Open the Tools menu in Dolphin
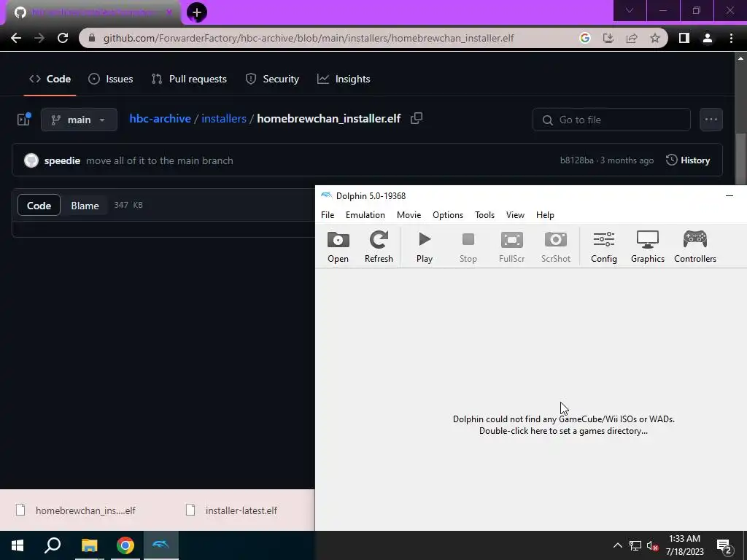747x560 pixels. [484, 215]
